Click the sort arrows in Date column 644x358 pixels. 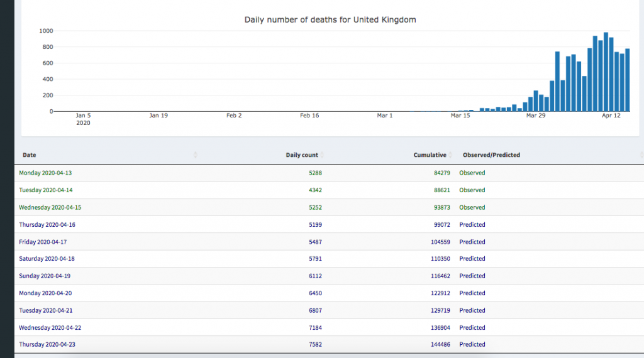pyautogui.click(x=196, y=155)
